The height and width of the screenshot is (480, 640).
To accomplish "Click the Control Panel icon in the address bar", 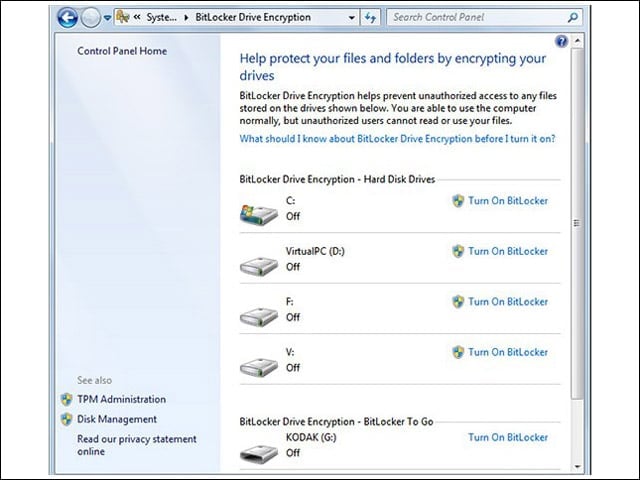I will click(x=123, y=17).
